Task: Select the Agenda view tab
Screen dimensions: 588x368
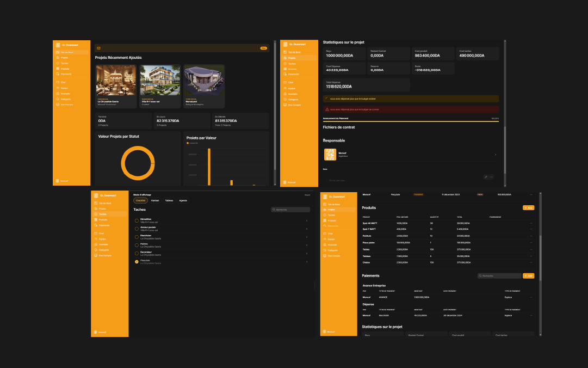Action: 183,200
